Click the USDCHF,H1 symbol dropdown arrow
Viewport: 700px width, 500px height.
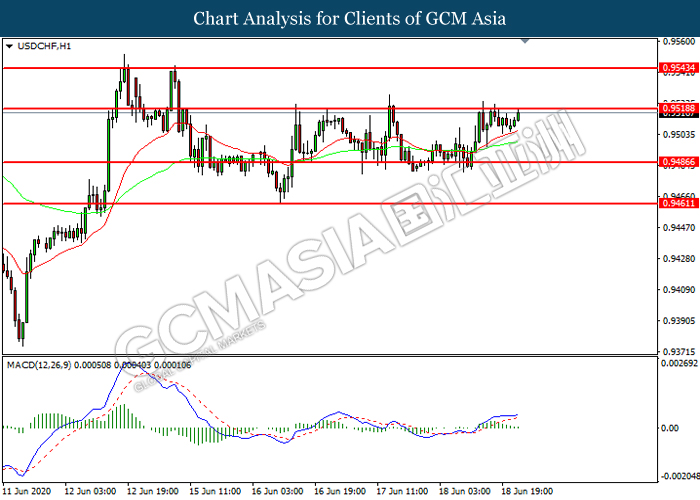coord(9,46)
